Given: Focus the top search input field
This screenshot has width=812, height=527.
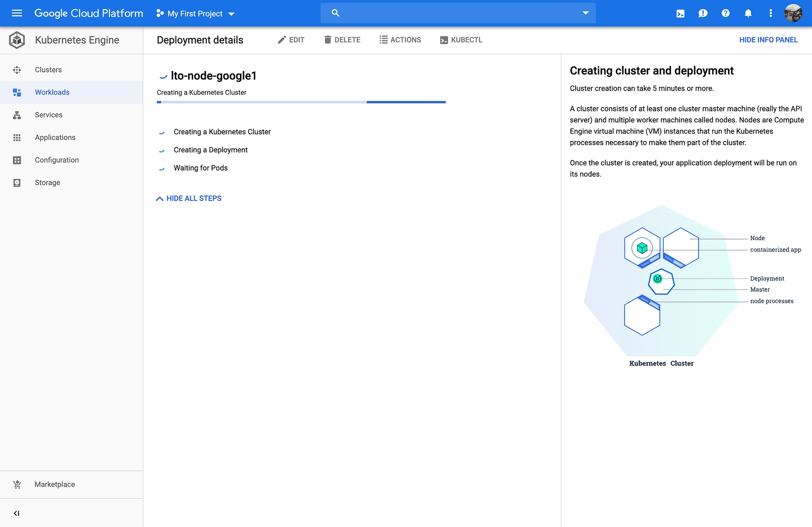Looking at the screenshot, I should coord(458,13).
